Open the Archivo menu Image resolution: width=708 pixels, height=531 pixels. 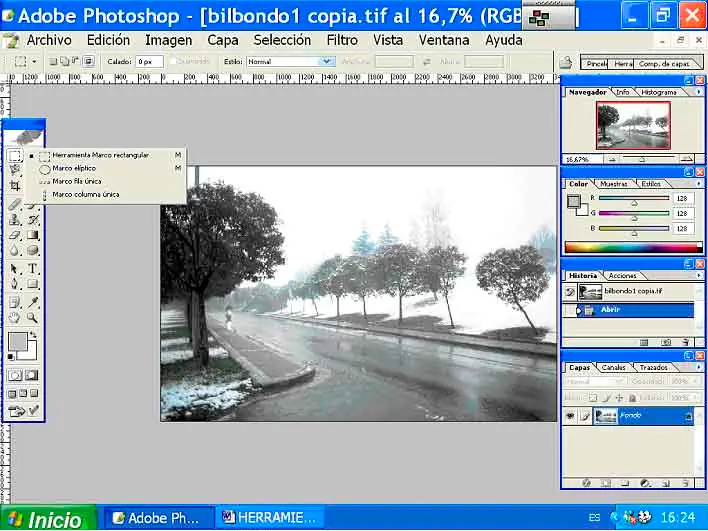coord(49,40)
